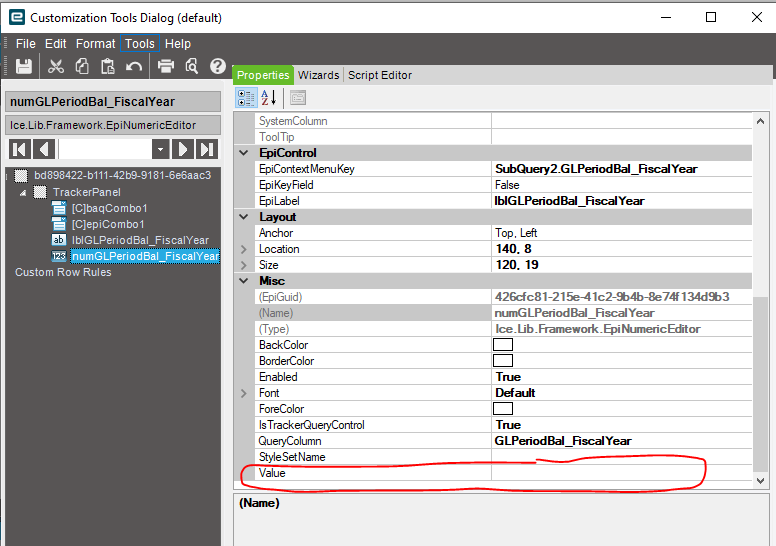The width and height of the screenshot is (776, 546).
Task: Open the Tools menu
Action: click(x=140, y=44)
